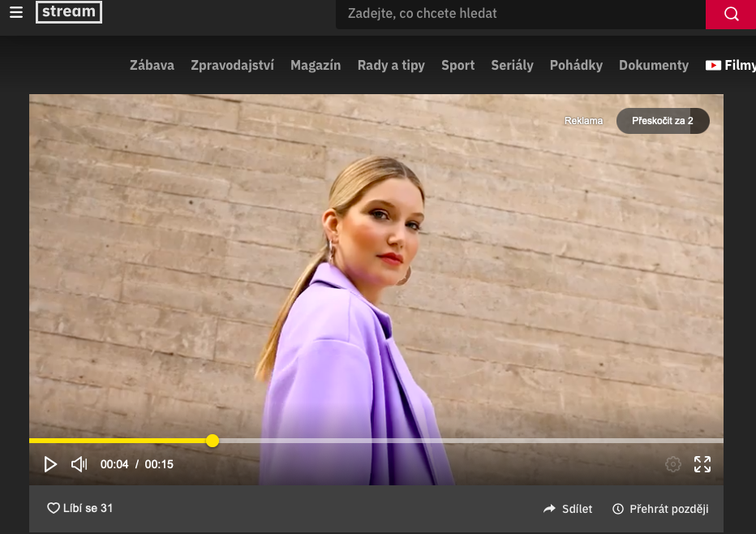Open the hamburger menu
The width and height of the screenshot is (756, 534).
(16, 13)
